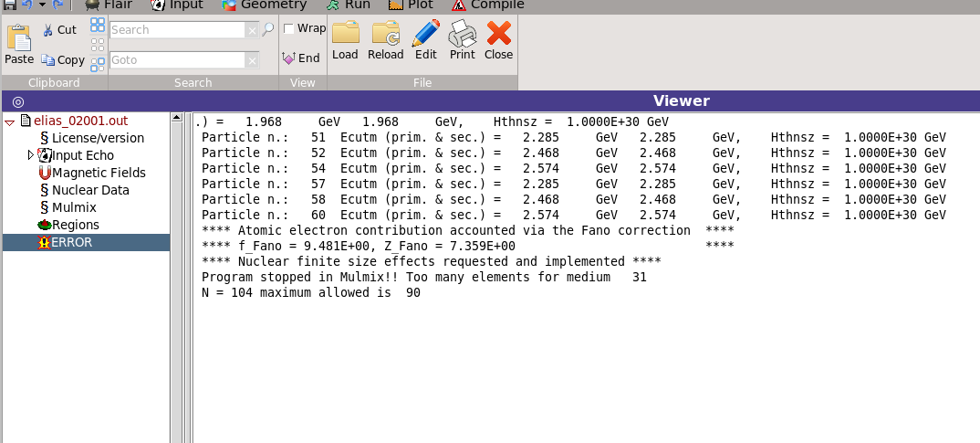Click the Copy icon in Clipboard group
Screen dimensions: 980x443
[x=48, y=60]
